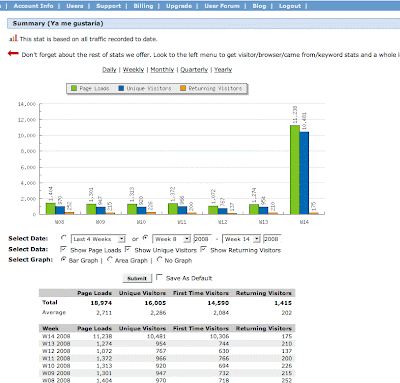This screenshot has height=383, width=400.
Task: Click the W14 blue Unique Visitors bar
Action: pyautogui.click(x=304, y=173)
